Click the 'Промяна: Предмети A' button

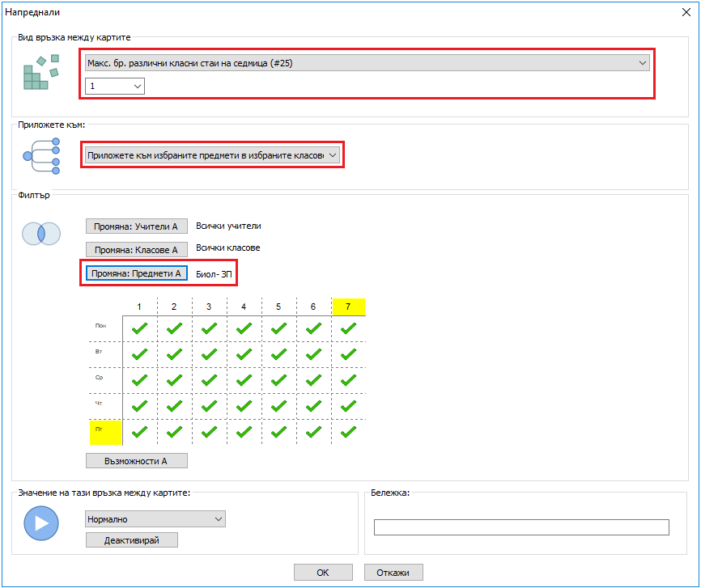tap(137, 273)
